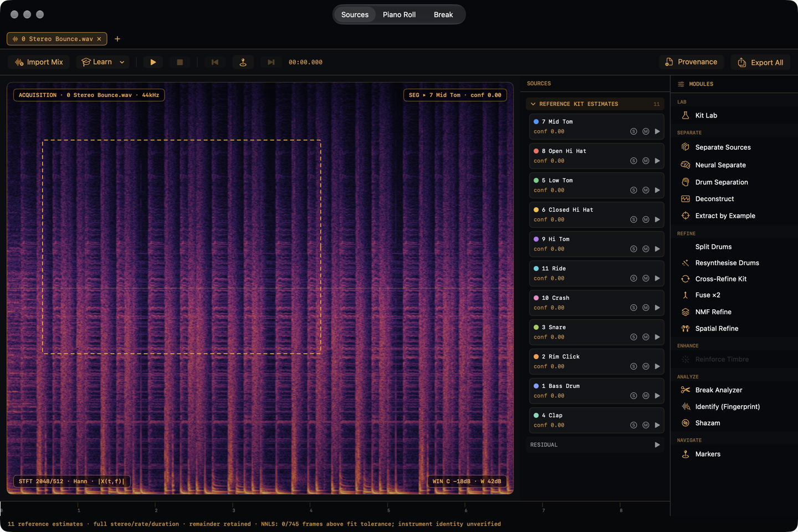The width and height of the screenshot is (798, 532).
Task: Open the Provenance view
Action: point(691,62)
